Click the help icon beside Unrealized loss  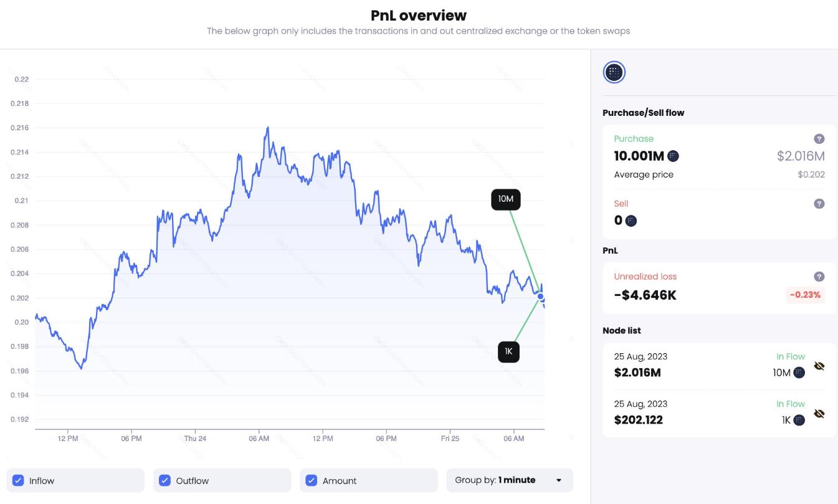tap(819, 277)
